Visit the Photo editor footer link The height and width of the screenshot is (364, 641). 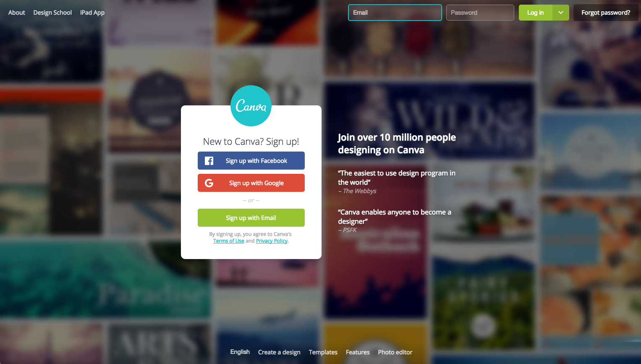pos(395,352)
